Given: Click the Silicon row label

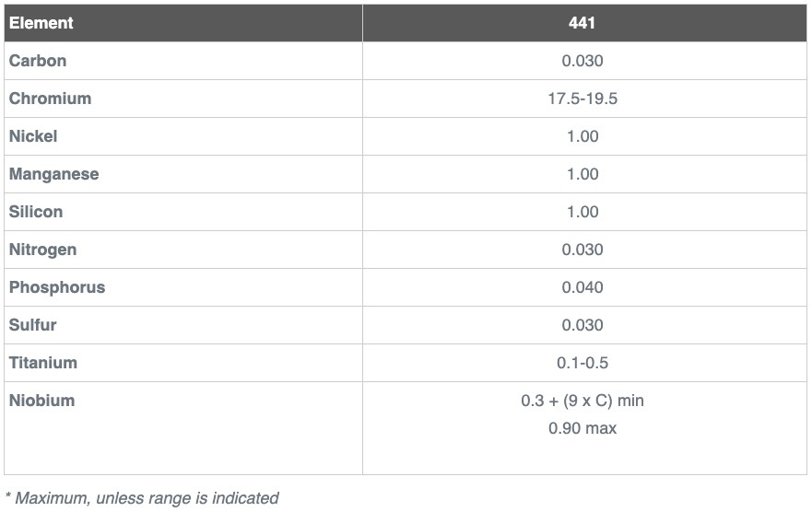Looking at the screenshot, I should coord(36,212).
